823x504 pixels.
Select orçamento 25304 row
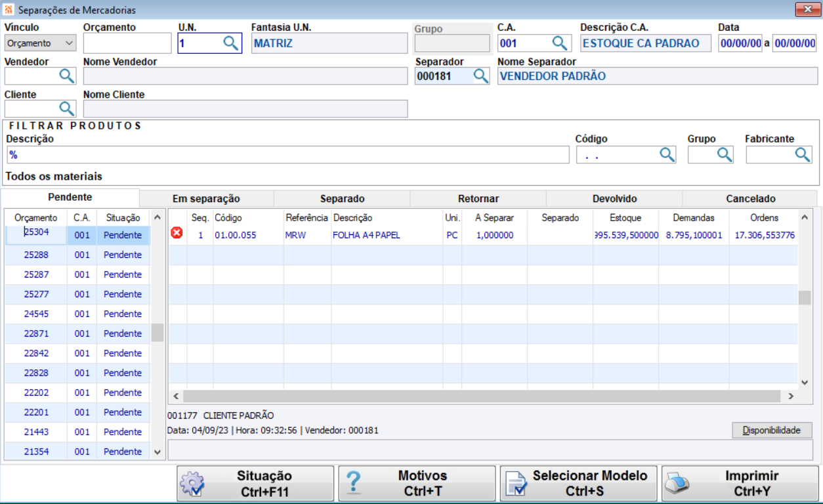77,235
